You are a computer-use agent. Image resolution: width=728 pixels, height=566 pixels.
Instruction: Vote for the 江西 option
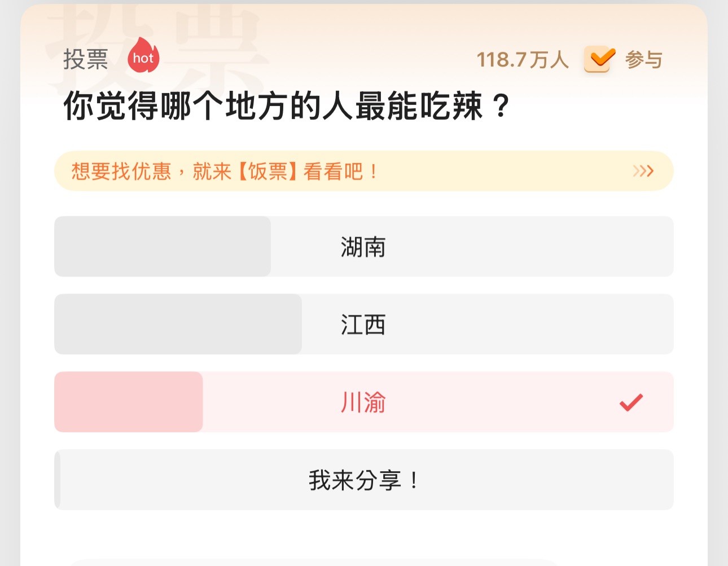click(364, 324)
